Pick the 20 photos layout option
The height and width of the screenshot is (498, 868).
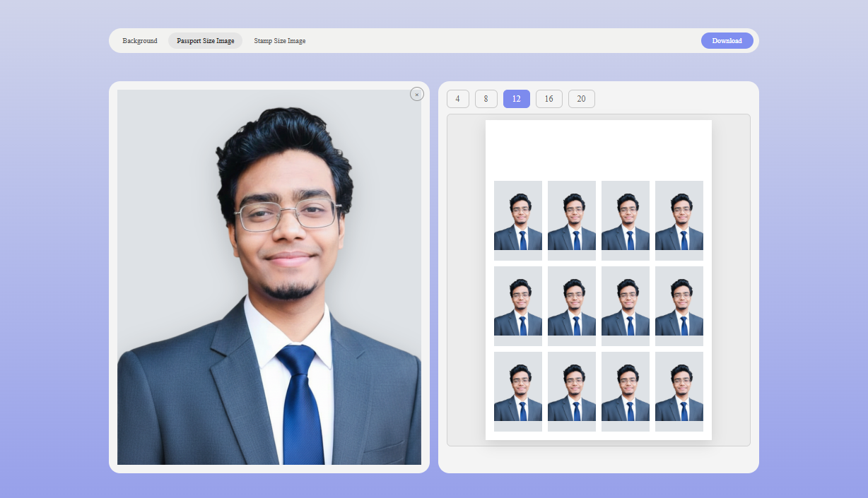coord(581,99)
